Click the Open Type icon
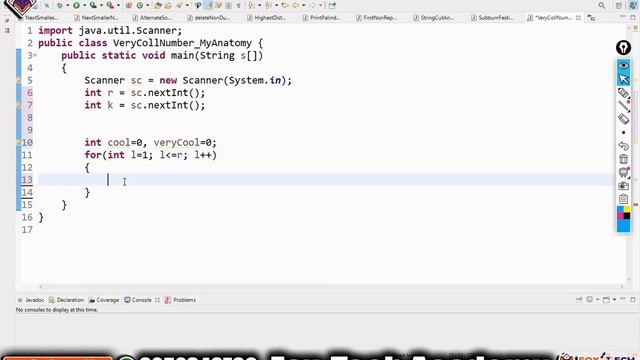 click(x=158, y=5)
